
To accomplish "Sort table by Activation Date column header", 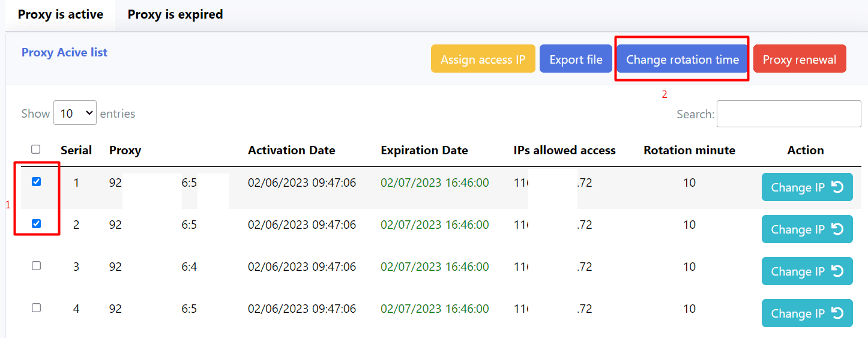I will [x=291, y=150].
